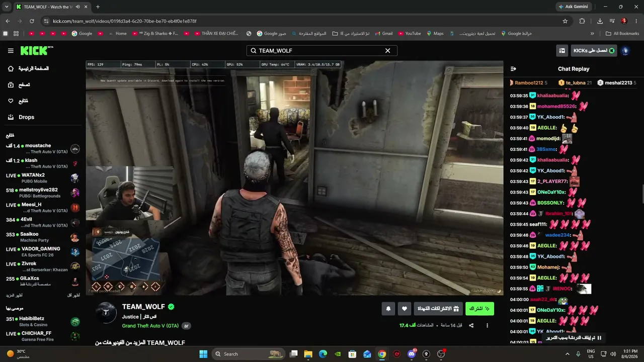Clear the TEAM_WOLF search text
The image size is (644, 362).
pos(387,51)
